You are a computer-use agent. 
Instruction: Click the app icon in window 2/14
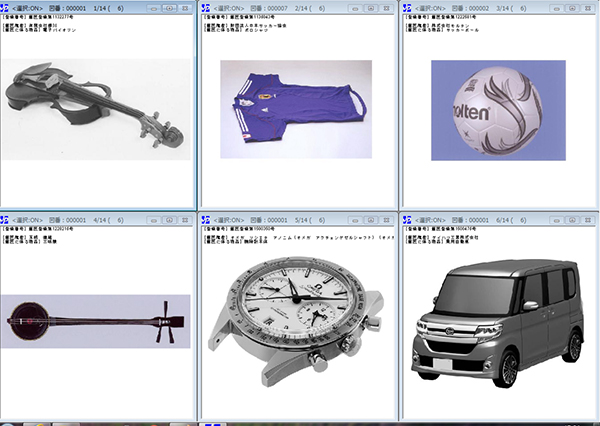pyautogui.click(x=206, y=8)
